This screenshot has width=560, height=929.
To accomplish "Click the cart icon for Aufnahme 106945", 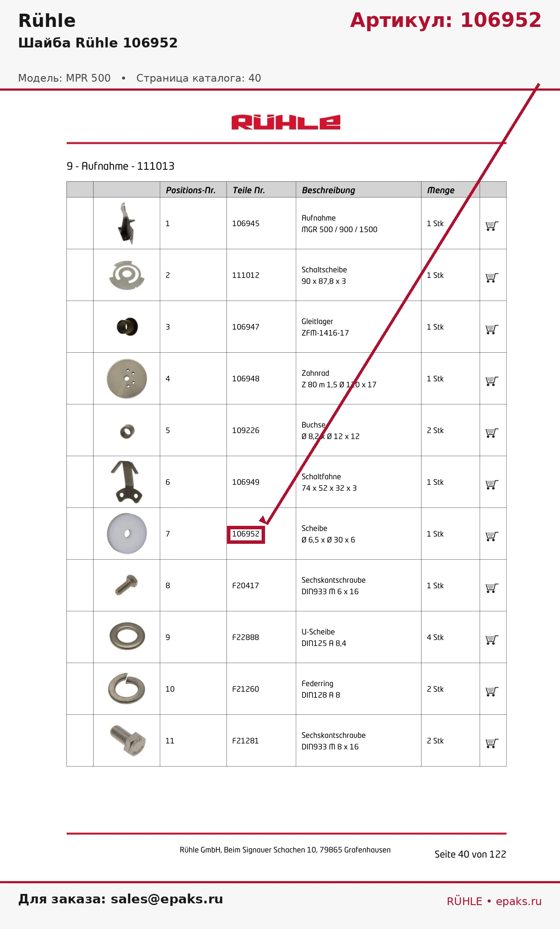I will 492,226.
